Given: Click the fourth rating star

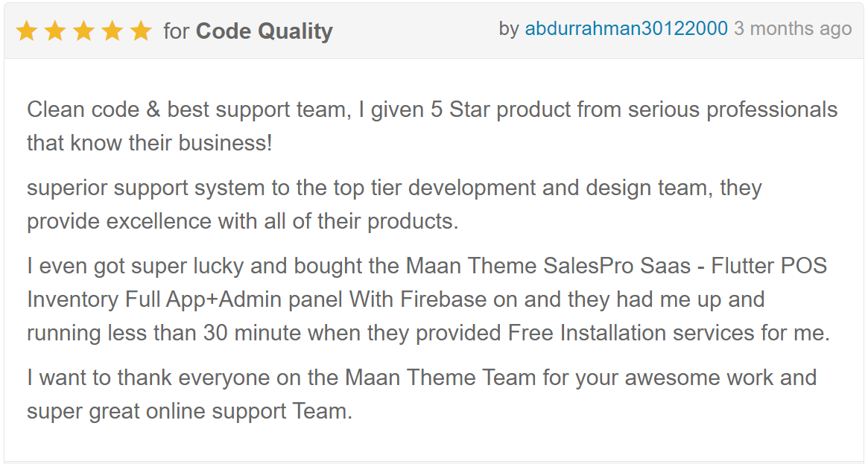Looking at the screenshot, I should 113,31.
